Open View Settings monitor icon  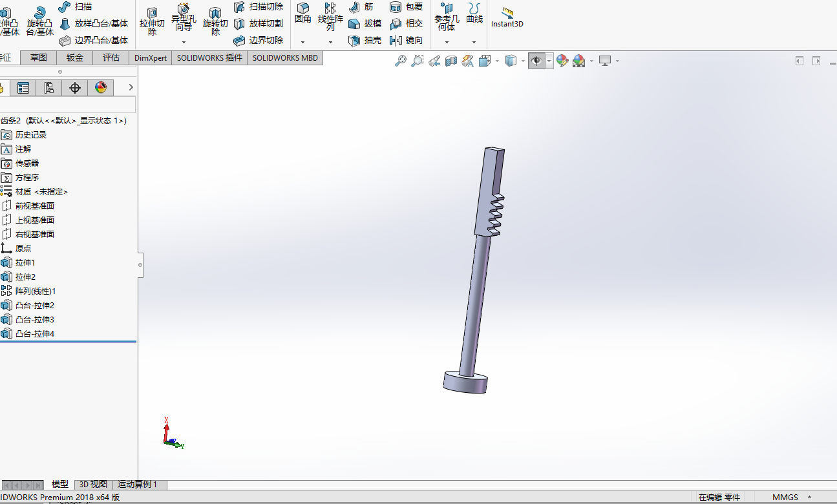(x=605, y=61)
